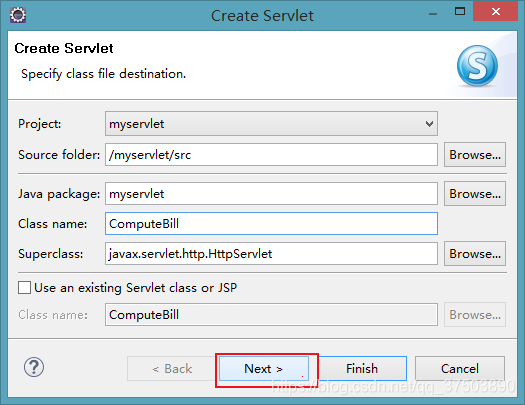This screenshot has width=525, height=405.
Task: Click the blue Servlet wizard logo
Action: tap(477, 66)
